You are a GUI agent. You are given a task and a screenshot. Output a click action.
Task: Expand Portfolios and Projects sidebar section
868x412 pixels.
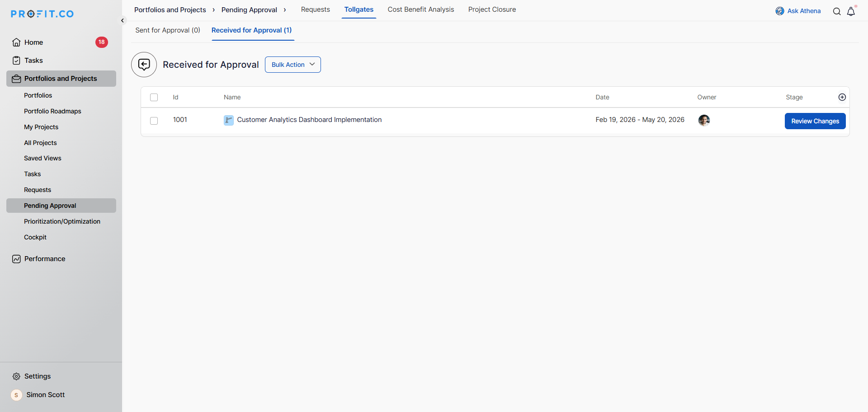[61, 79]
